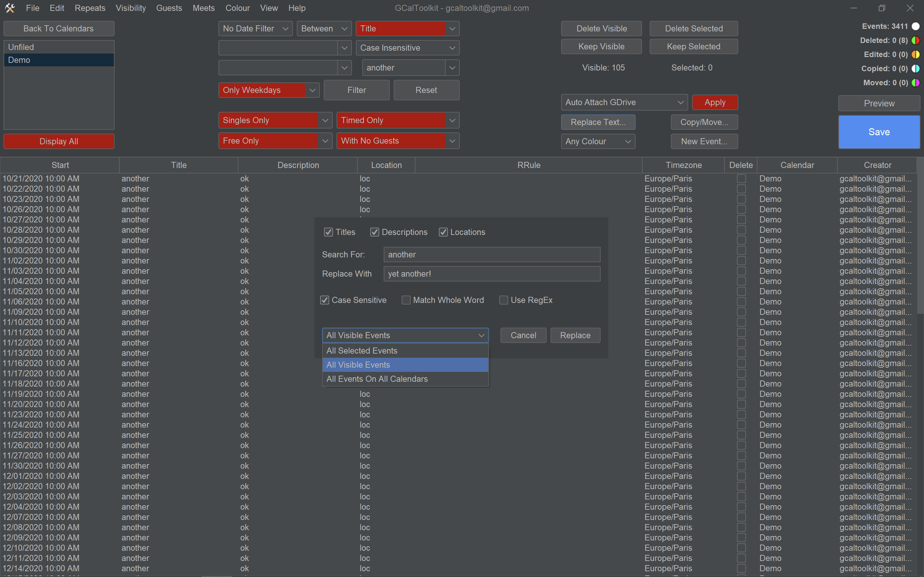
Task: Uncheck the Locations checkbox
Action: [x=443, y=232]
